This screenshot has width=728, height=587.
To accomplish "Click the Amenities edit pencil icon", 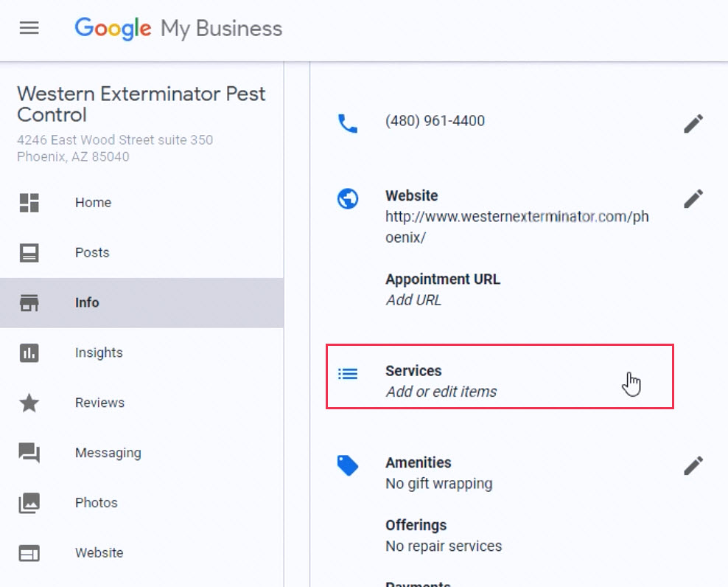I will coord(693,466).
